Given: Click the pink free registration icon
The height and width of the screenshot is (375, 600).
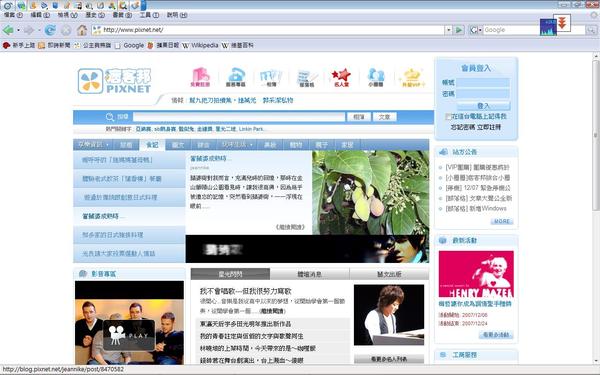Looking at the screenshot, I should pyautogui.click(x=200, y=77).
